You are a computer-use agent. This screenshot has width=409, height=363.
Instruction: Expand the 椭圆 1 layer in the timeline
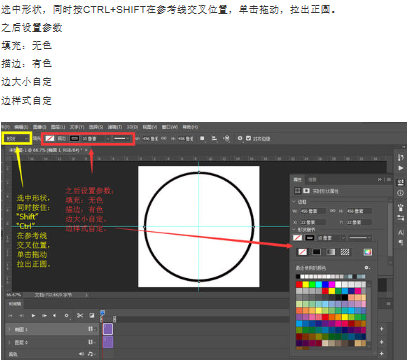[9, 329]
